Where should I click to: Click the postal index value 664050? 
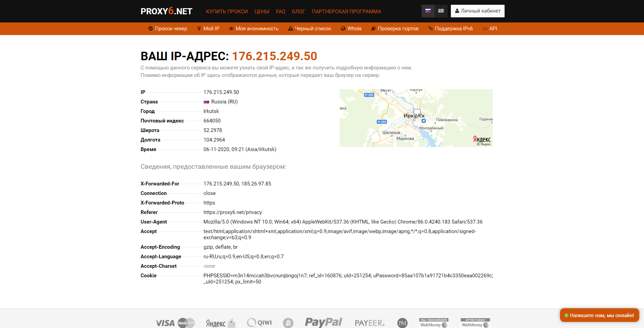(212, 121)
